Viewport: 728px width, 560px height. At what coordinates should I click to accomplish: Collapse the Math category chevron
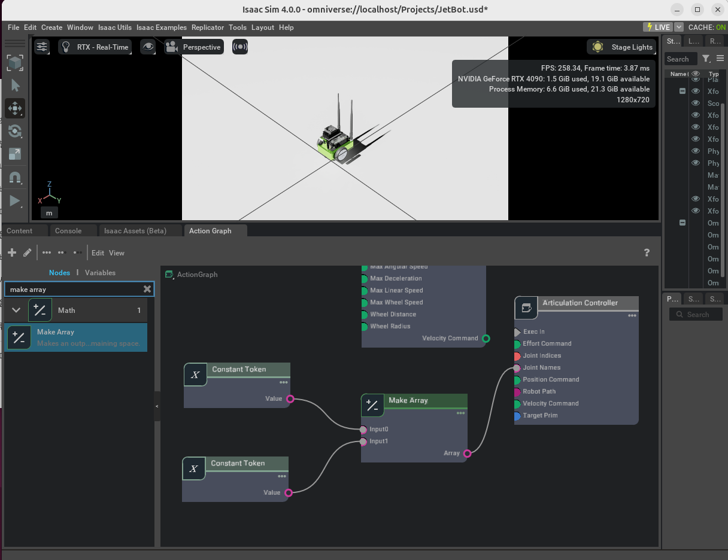coord(16,311)
